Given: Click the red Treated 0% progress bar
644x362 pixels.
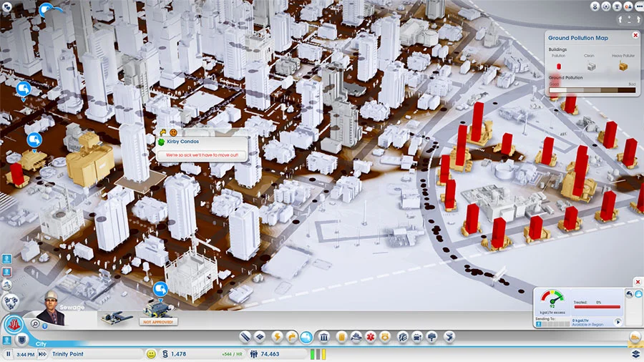Looking at the screenshot, I should point(597,307).
